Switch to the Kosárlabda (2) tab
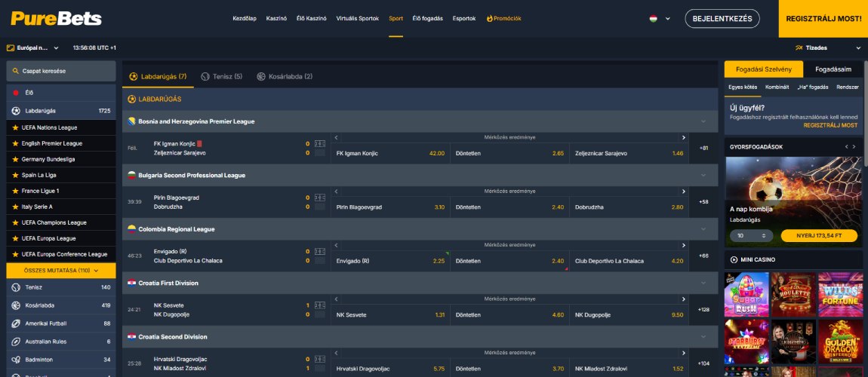868x377 pixels. click(285, 76)
